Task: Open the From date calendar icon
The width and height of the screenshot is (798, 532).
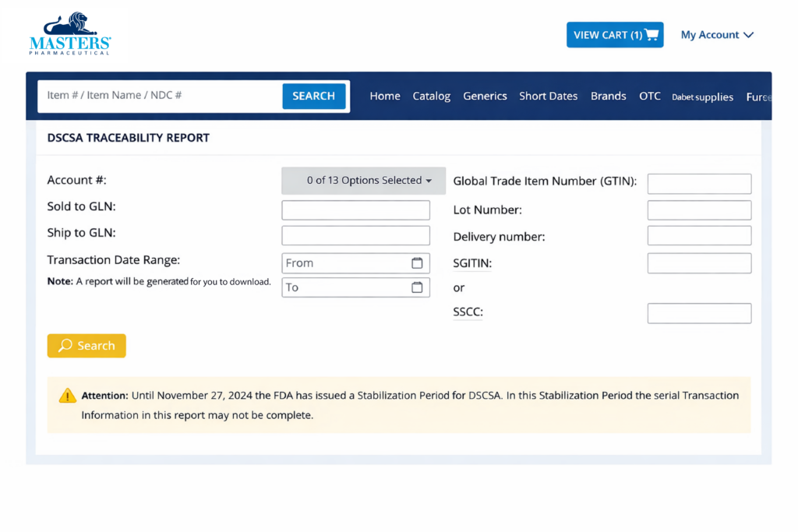Action: tap(417, 263)
